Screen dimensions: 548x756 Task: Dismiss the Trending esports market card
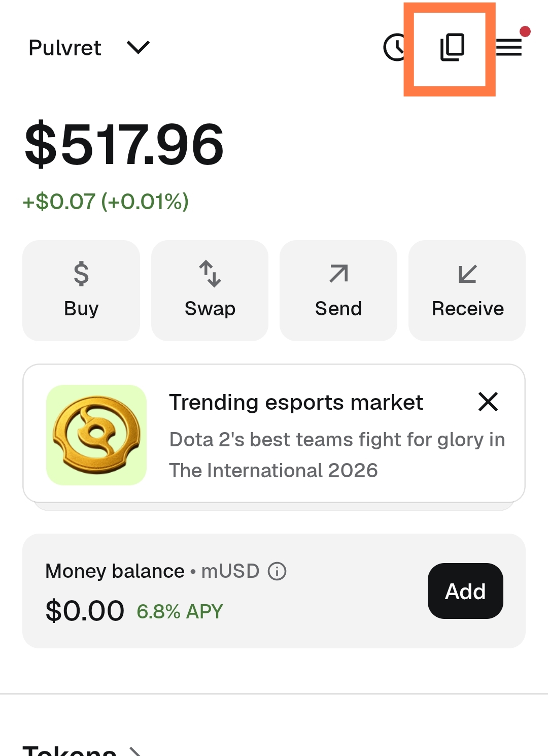pos(488,402)
